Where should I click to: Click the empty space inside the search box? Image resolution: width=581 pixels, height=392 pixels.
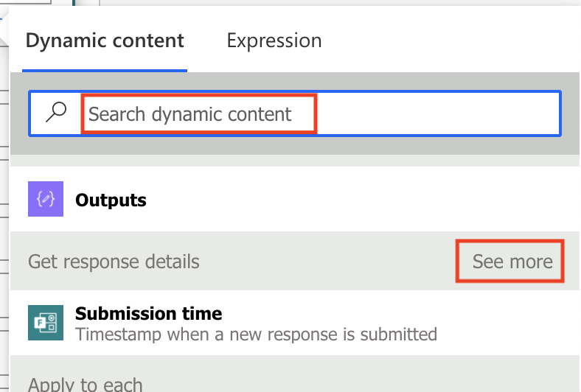click(x=437, y=113)
